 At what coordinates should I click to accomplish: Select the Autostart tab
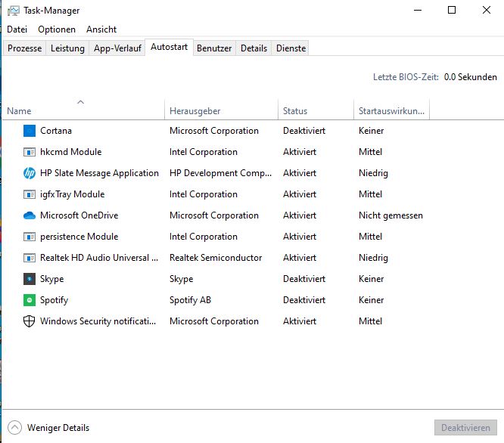point(169,47)
